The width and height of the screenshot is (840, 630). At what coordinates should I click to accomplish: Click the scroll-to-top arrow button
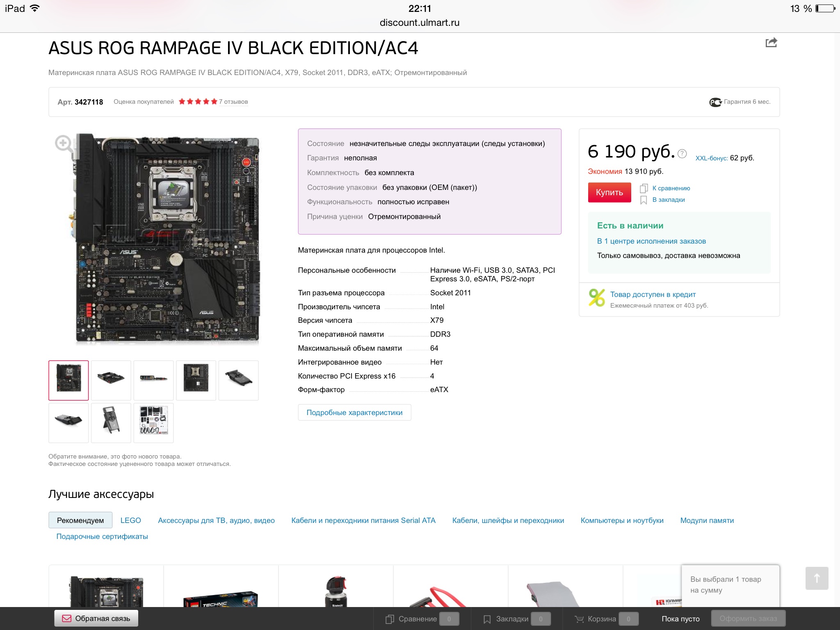pyautogui.click(x=817, y=578)
